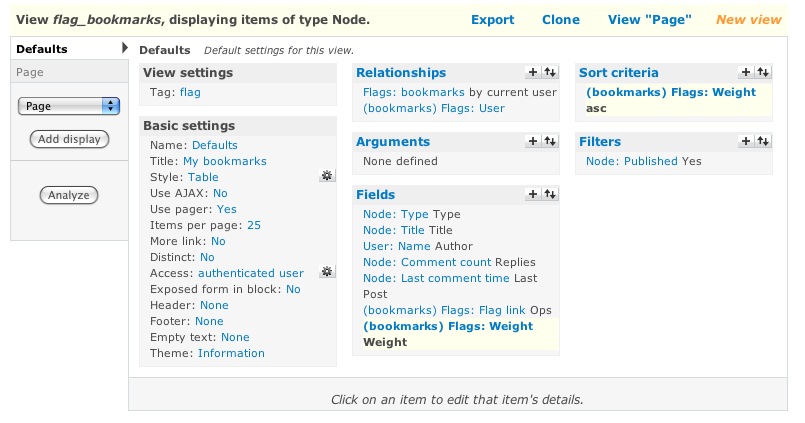Click the Add display button
The width and height of the screenshot is (805, 423).
pyautogui.click(x=69, y=139)
